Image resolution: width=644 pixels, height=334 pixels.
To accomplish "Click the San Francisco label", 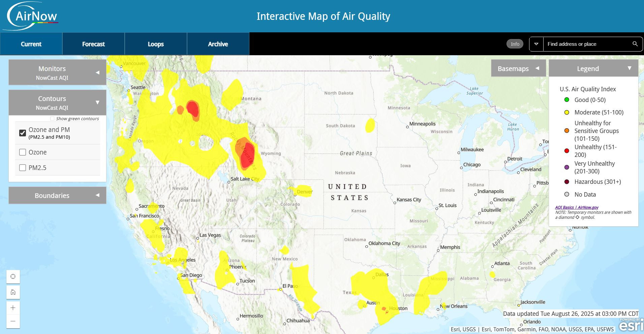I will click(x=144, y=215).
